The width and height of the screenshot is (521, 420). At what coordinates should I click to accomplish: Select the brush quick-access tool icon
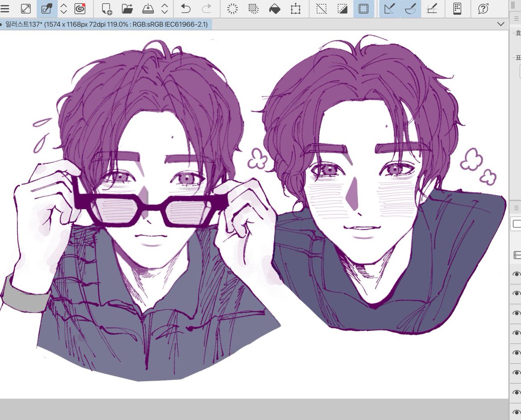click(x=47, y=8)
